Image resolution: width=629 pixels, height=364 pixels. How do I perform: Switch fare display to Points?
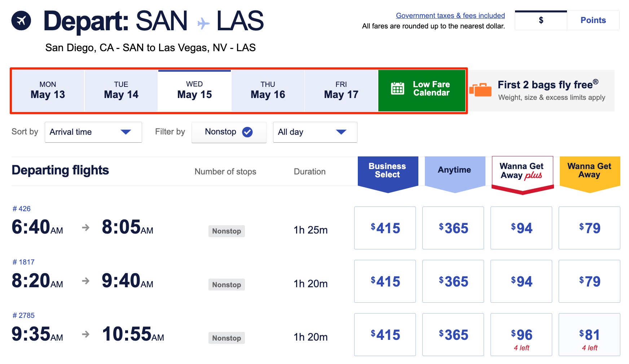click(x=593, y=20)
